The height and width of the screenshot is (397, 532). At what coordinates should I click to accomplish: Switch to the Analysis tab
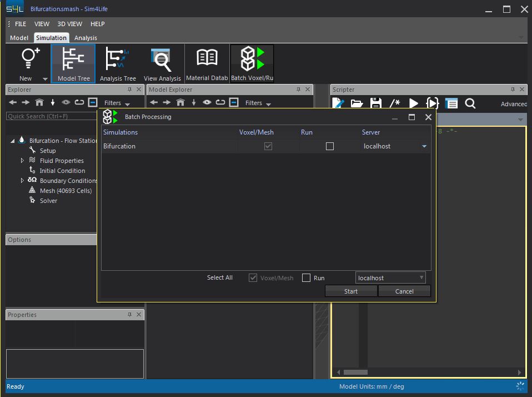[86, 38]
